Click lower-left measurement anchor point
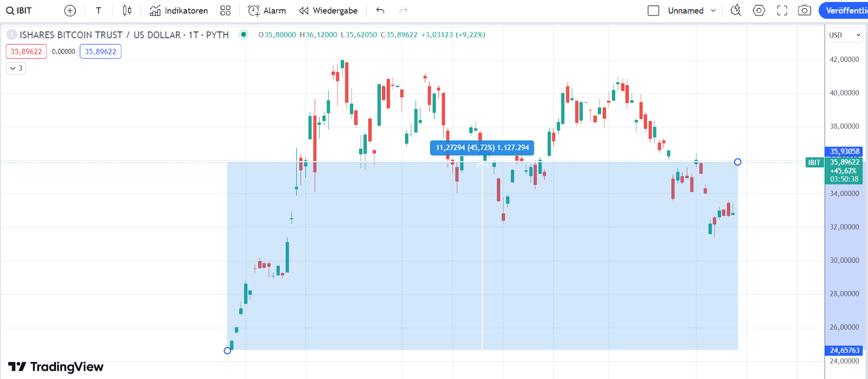868x379 pixels. click(x=227, y=351)
